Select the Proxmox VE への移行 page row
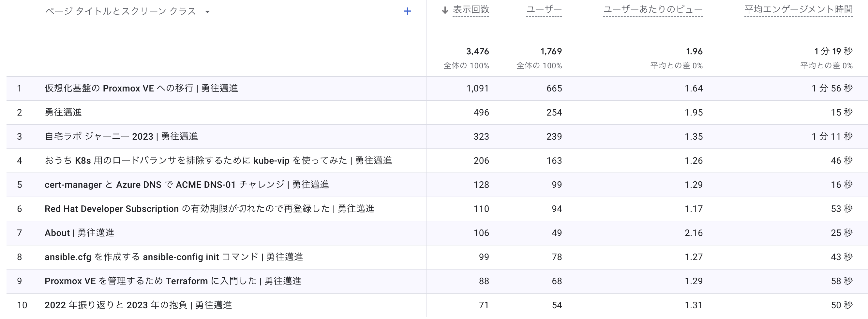 [x=141, y=89]
